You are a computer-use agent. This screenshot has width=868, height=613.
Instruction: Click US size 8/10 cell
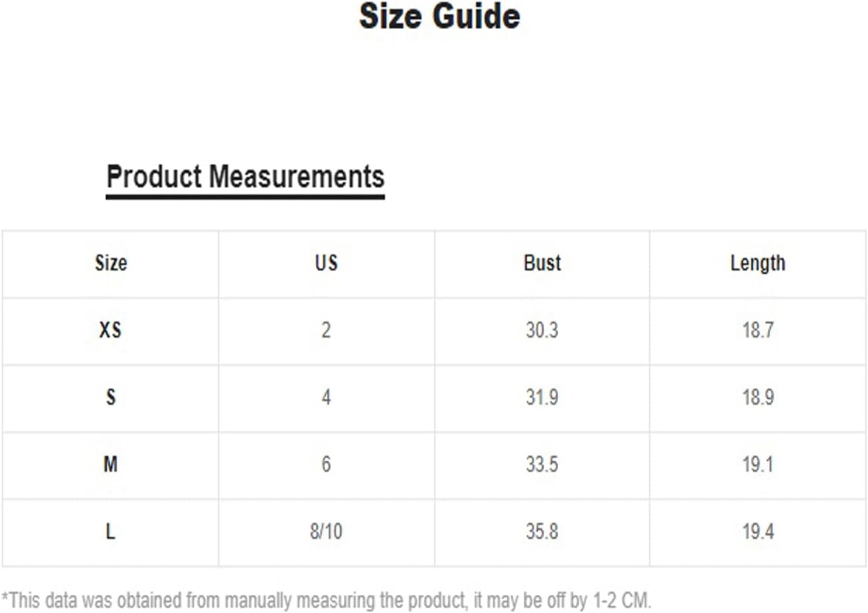click(326, 532)
